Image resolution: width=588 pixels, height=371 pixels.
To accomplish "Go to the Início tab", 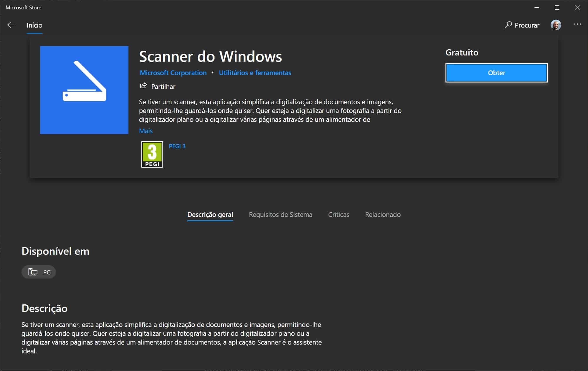I will pos(34,25).
